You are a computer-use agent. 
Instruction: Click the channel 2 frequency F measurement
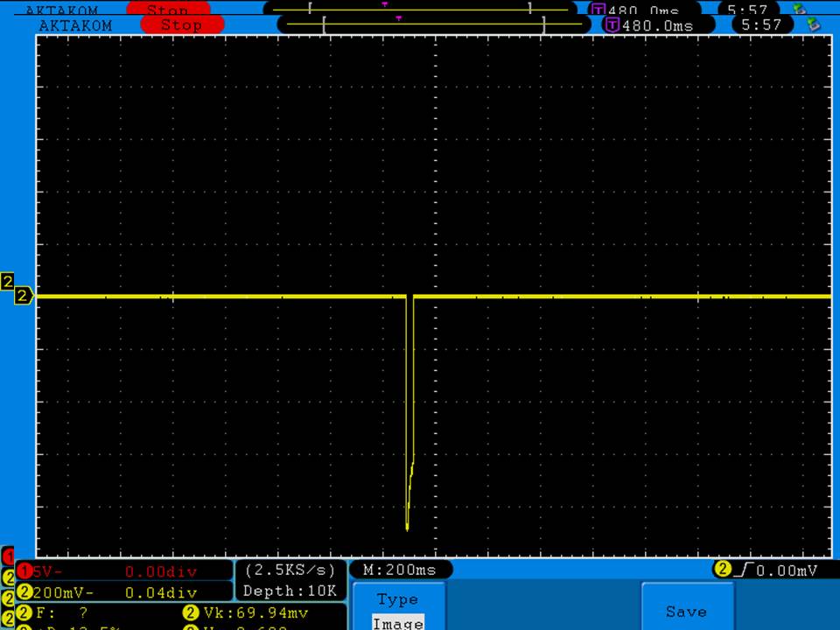coord(61,612)
